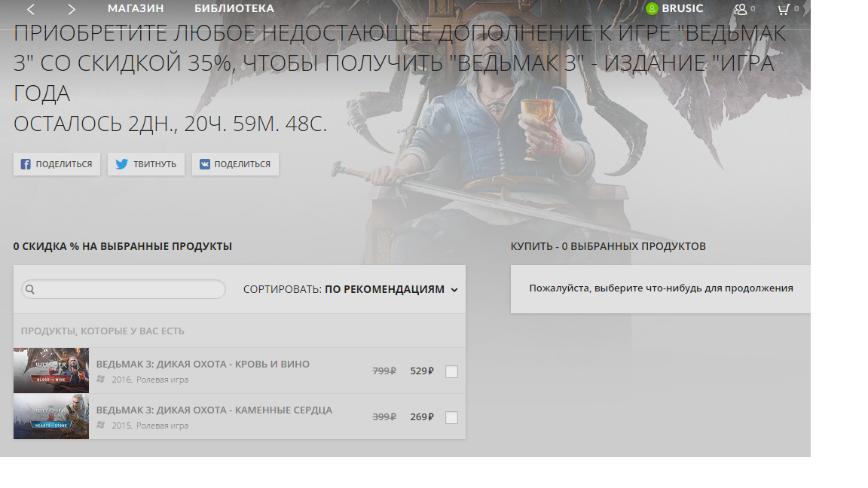Click the Пожалуйста, выберите что-нибудь message

(661, 288)
